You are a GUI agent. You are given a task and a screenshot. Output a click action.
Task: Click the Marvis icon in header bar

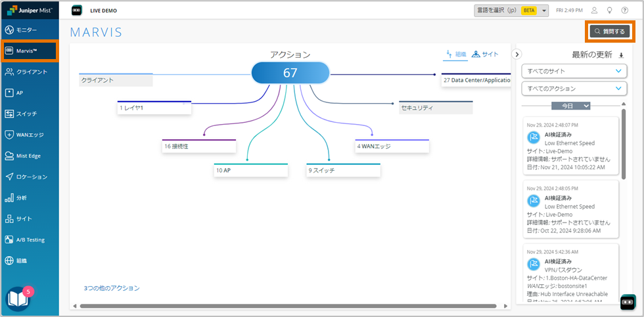pyautogui.click(x=77, y=11)
